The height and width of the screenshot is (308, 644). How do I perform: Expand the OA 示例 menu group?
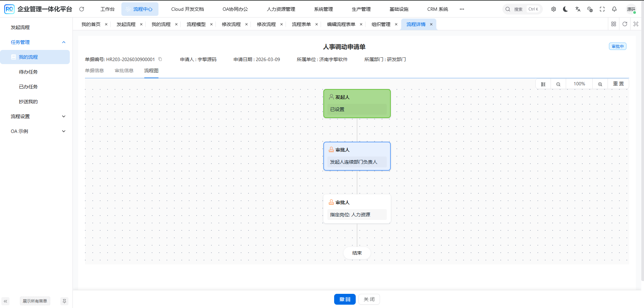pyautogui.click(x=37, y=131)
